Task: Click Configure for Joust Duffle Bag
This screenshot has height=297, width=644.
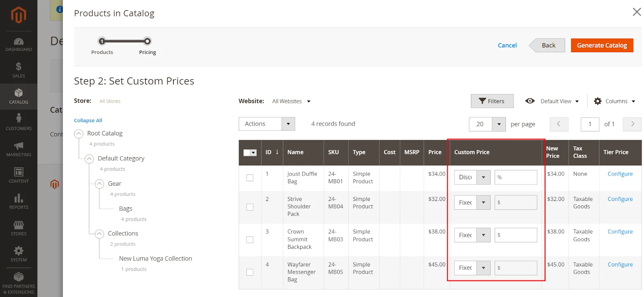Action: tap(620, 174)
